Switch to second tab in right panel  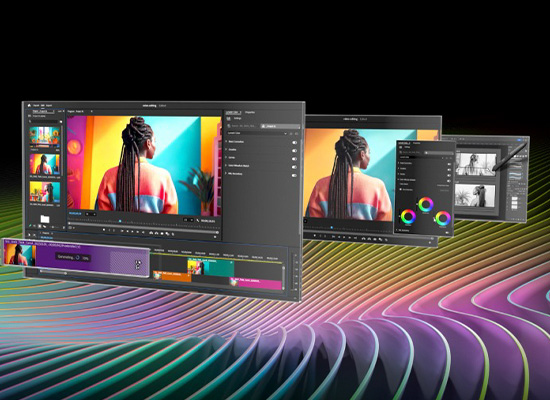(250, 112)
